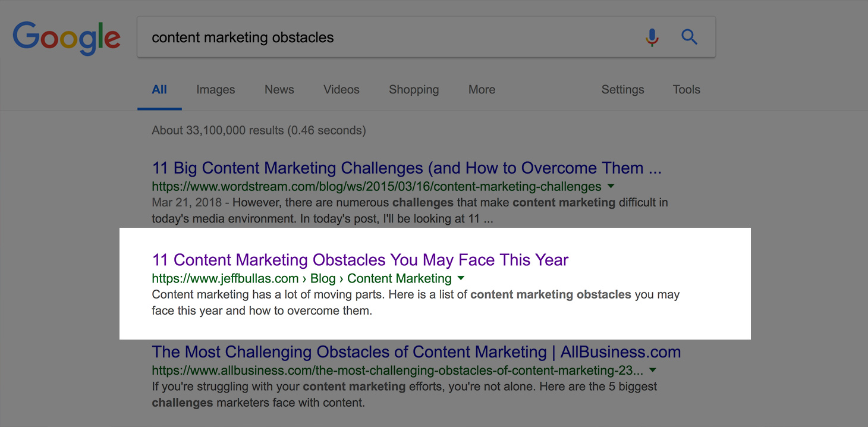This screenshot has height=427, width=868.
Task: Click the jeffbullas.com breadcrumb URL
Action: click(x=301, y=278)
